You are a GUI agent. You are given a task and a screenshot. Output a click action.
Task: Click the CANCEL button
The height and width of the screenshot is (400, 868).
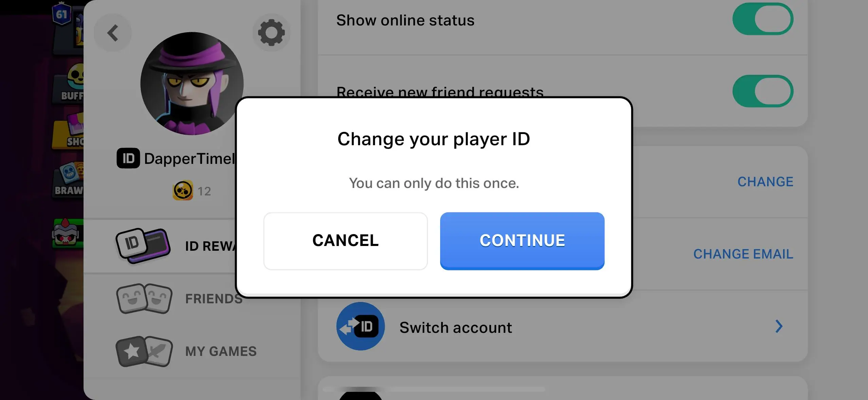coord(345,241)
